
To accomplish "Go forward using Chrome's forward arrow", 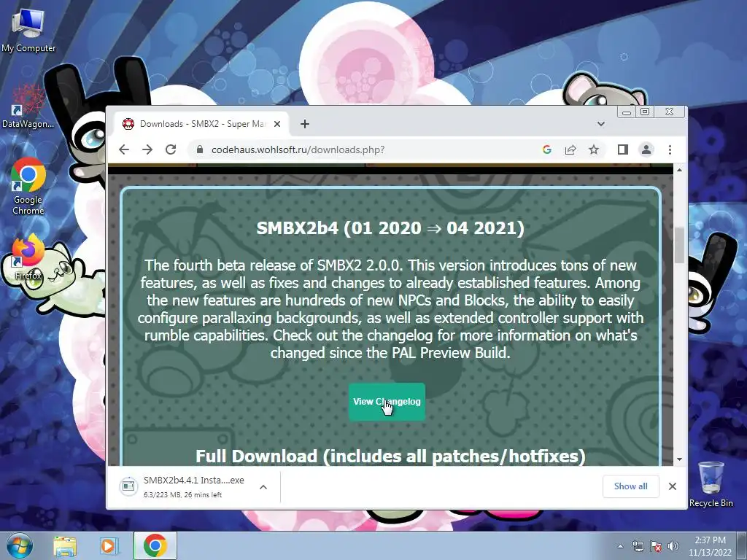I will click(147, 149).
